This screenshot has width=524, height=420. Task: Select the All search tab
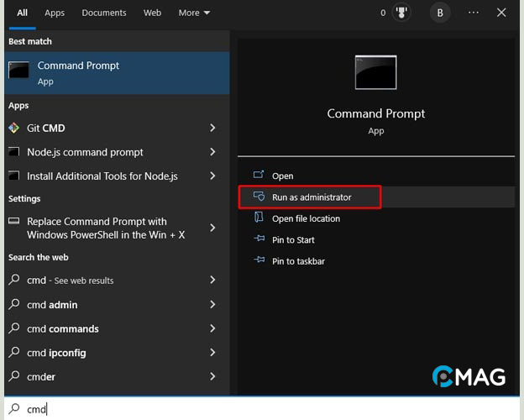point(23,13)
